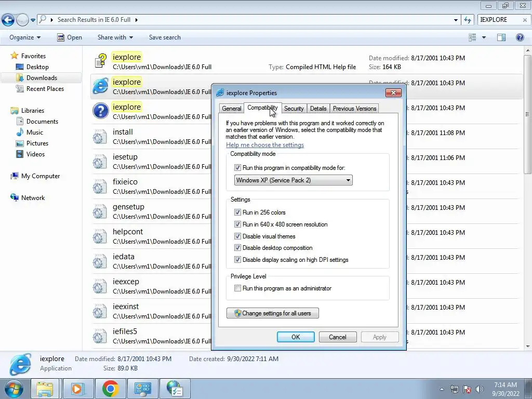Select the ieexinst file icon
The height and width of the screenshot is (399, 532).
coord(100,311)
